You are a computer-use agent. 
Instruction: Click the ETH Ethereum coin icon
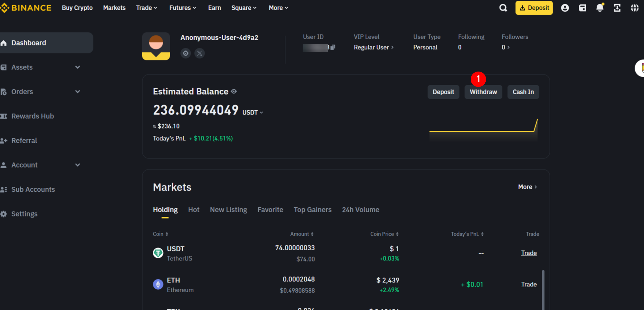click(x=158, y=284)
